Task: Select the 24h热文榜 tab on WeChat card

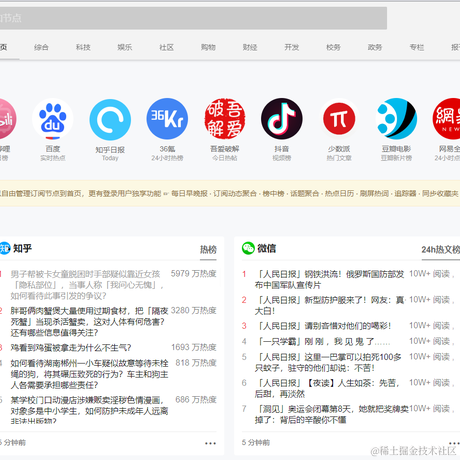Action: 441,249
